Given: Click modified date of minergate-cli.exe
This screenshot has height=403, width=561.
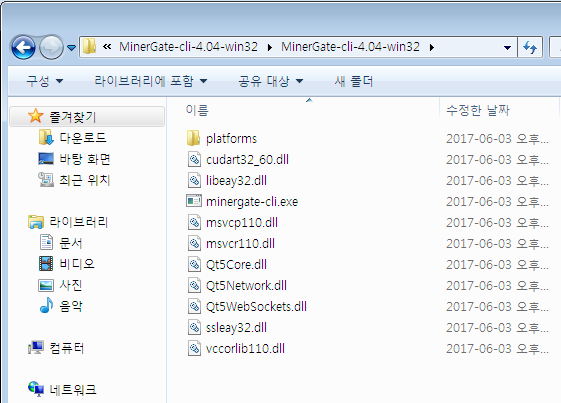Looking at the screenshot, I should coord(497,202).
